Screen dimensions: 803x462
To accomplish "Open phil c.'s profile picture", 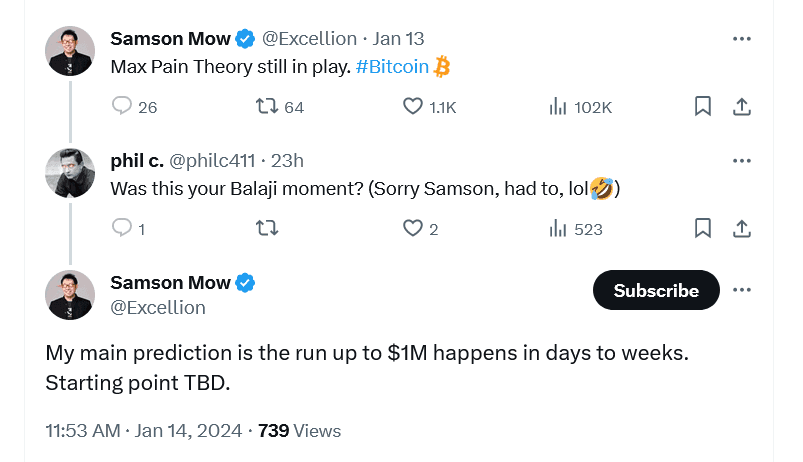I will click(x=70, y=173).
